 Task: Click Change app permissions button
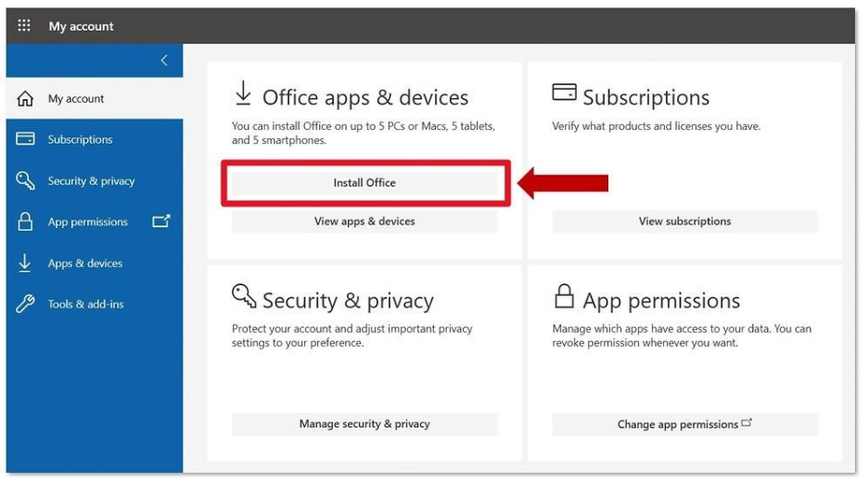click(x=684, y=425)
